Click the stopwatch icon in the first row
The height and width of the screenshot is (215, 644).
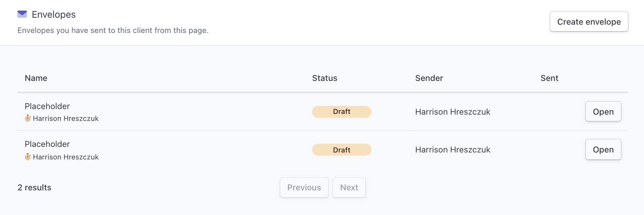[x=28, y=118]
